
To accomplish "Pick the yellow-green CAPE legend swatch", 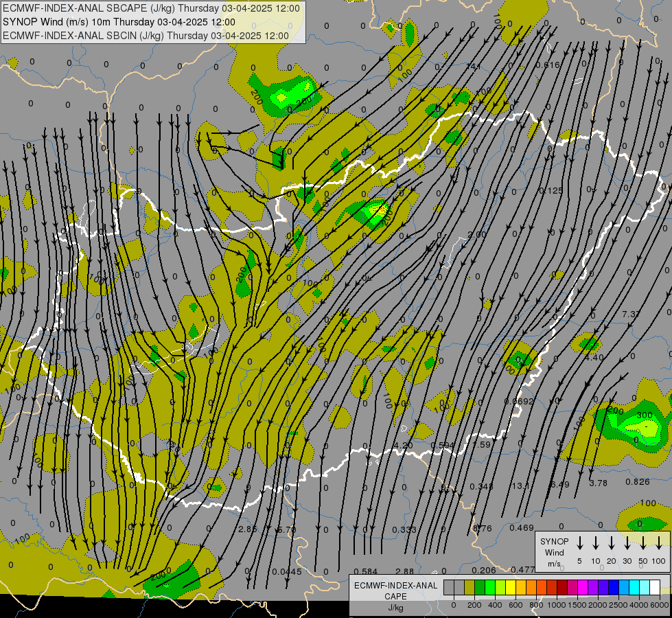I will click(x=500, y=588).
